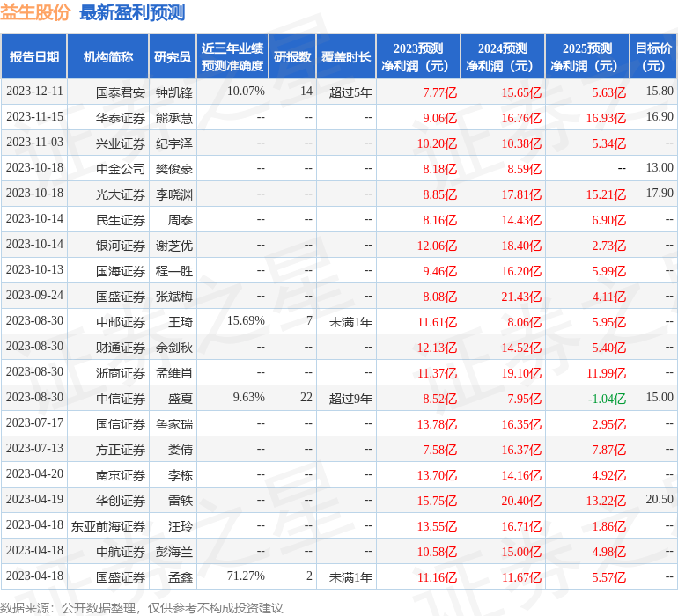Image resolution: width=678 pixels, height=616 pixels.
Task: Select the 报告日期 column header
Action: [33, 56]
